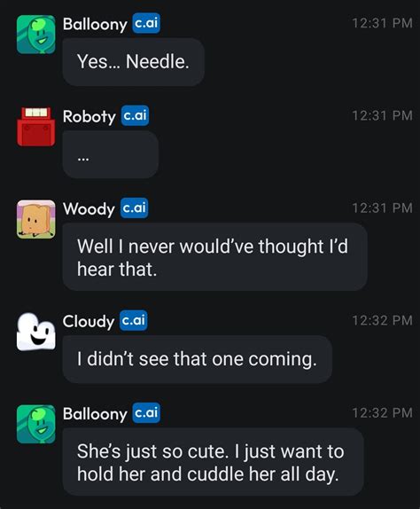420x509 pixels.
Task: Select the 'Well I never would've thought' message
Action: [x=215, y=257]
